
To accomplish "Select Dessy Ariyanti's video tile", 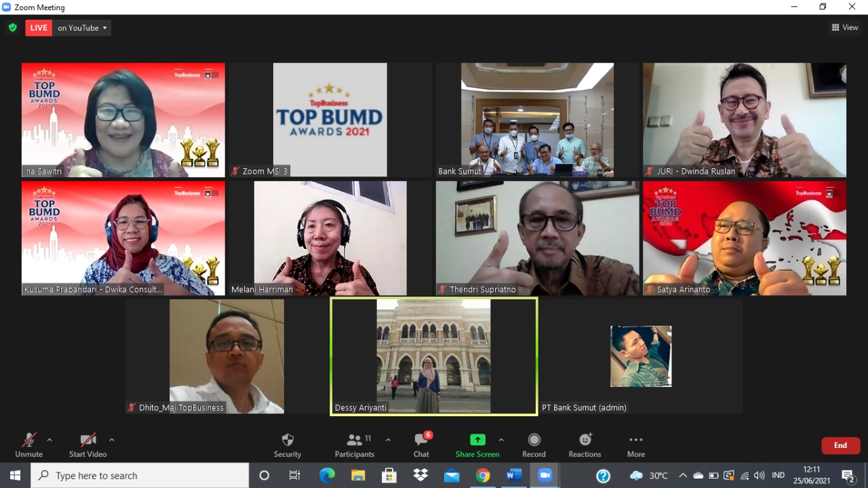I will pyautogui.click(x=433, y=356).
